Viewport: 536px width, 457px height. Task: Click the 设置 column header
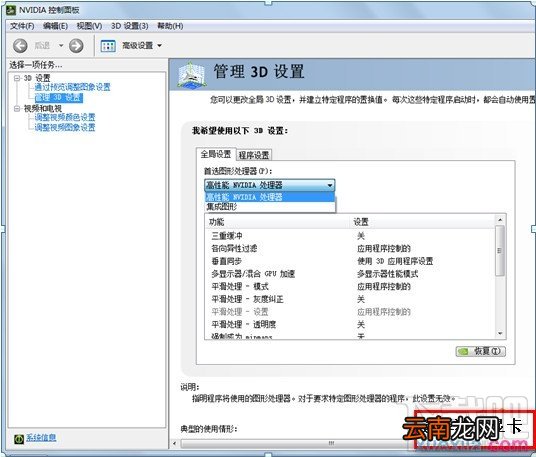(423, 222)
